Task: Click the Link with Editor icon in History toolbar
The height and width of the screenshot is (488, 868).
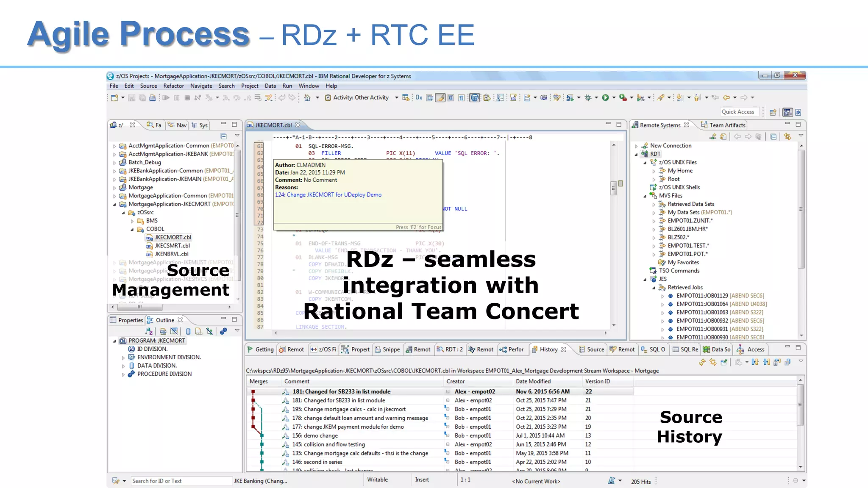Action: click(713, 362)
